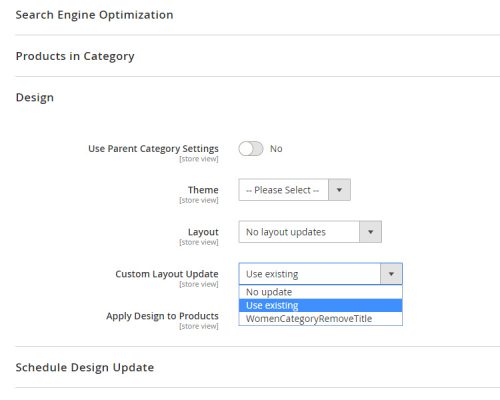This screenshot has height=400, width=500.
Task: Click the No text beside toggle
Action: tap(276, 149)
